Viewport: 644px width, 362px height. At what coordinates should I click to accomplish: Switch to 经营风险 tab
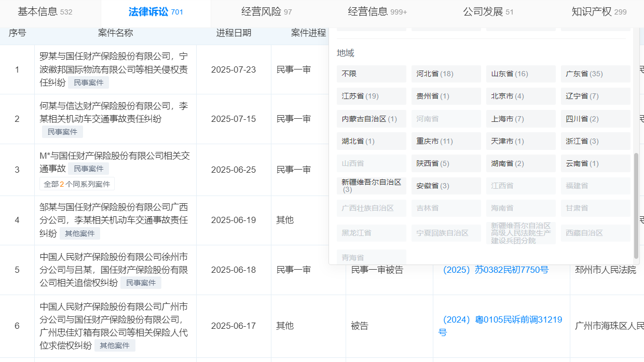pos(267,11)
